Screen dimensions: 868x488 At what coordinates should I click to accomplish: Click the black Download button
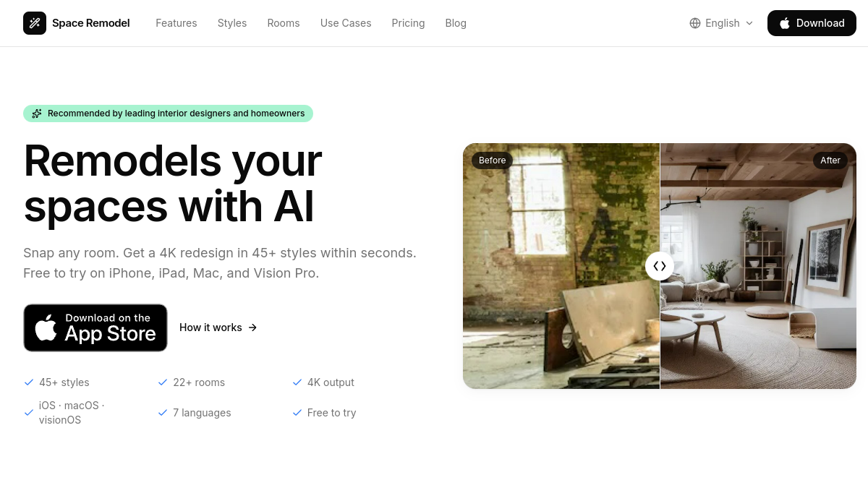(812, 23)
